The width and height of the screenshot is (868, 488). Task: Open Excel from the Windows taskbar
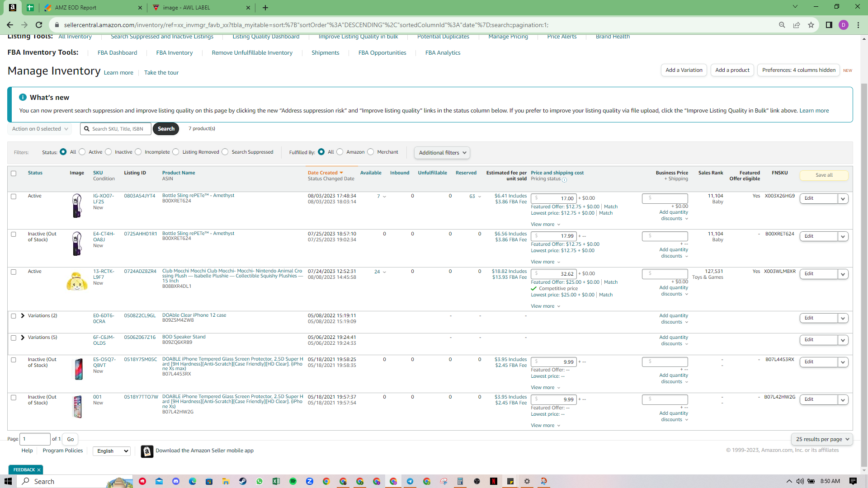[x=276, y=481]
